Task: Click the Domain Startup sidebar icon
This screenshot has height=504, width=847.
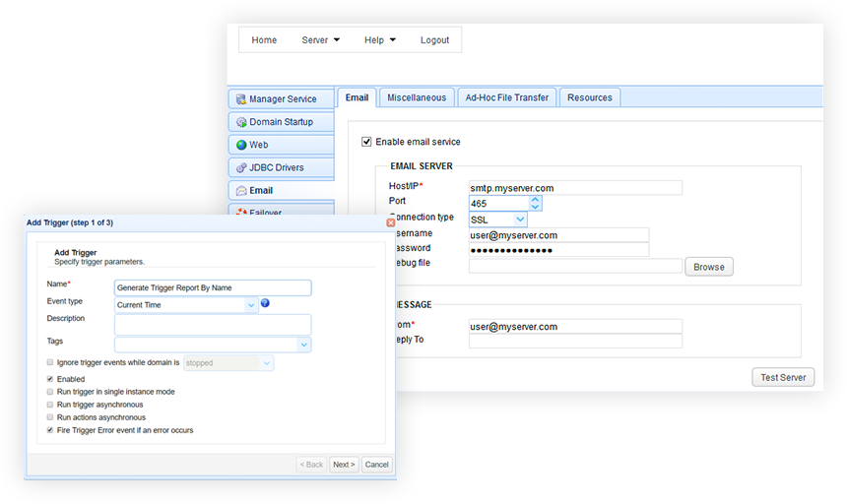Action: (x=240, y=122)
